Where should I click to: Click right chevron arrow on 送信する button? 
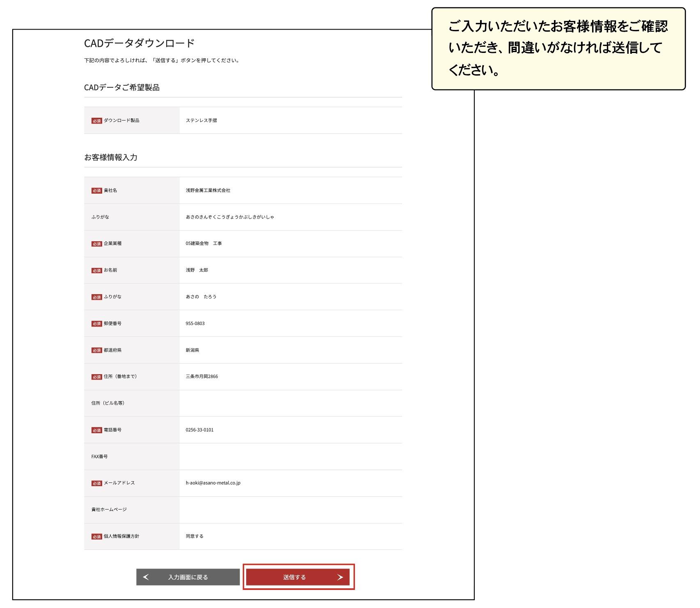(340, 577)
